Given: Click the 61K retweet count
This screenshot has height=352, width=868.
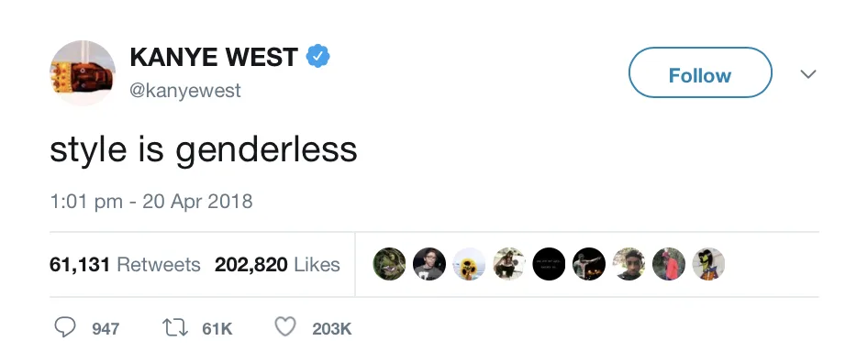Looking at the screenshot, I should coord(217,329).
